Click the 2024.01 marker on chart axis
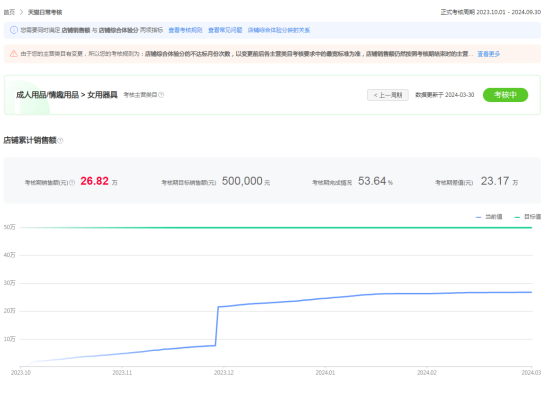Image resolution: width=550 pixels, height=394 pixels. 325,372
